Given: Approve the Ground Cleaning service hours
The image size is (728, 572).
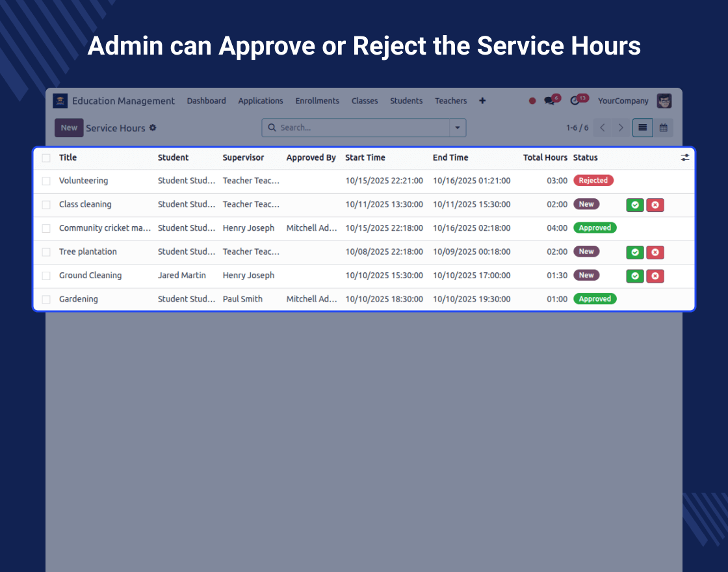Looking at the screenshot, I should pos(634,276).
